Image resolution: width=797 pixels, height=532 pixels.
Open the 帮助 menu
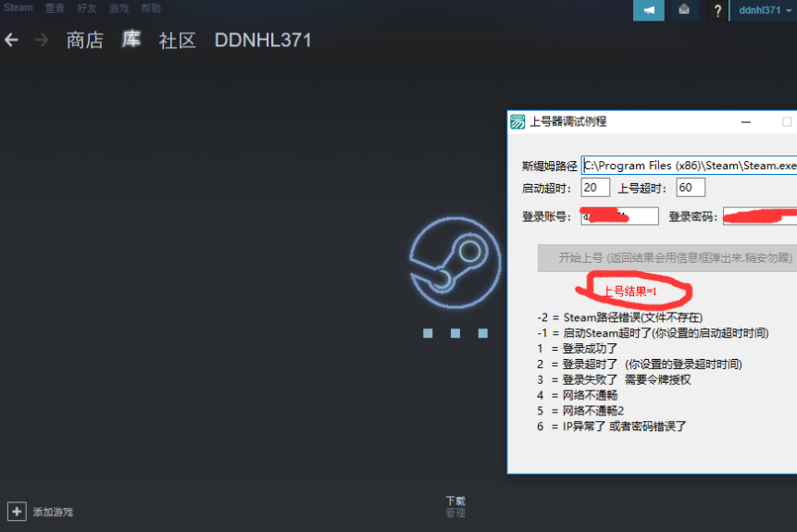pyautogui.click(x=151, y=8)
